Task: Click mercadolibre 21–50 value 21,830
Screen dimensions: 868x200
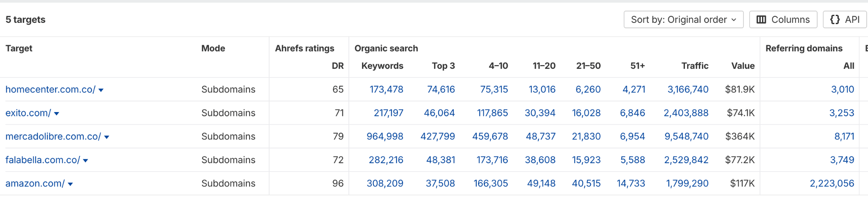Action: pos(586,136)
